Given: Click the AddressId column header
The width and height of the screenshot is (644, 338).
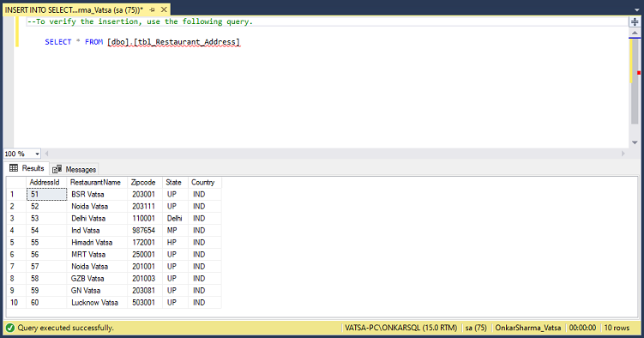Looking at the screenshot, I should pyautogui.click(x=46, y=183).
